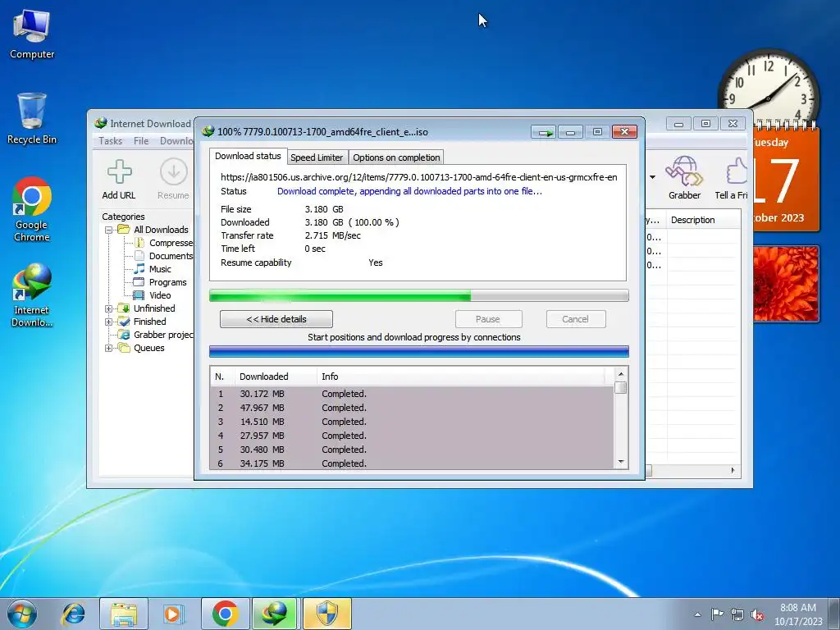Click the Downloaded column header in connections list
Screen dimensions: 840x630
click(x=276, y=377)
